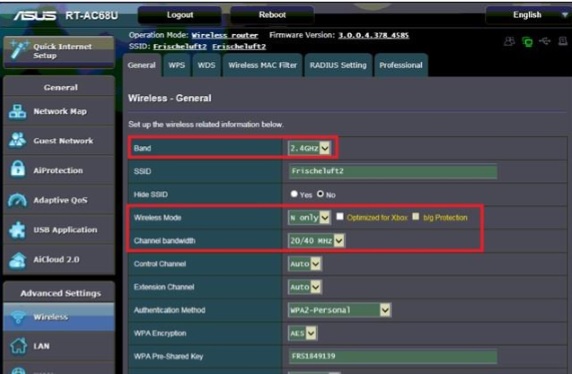Image resolution: width=572 pixels, height=374 pixels.
Task: Enable Optimized for Xbox checkbox
Action: (x=340, y=217)
